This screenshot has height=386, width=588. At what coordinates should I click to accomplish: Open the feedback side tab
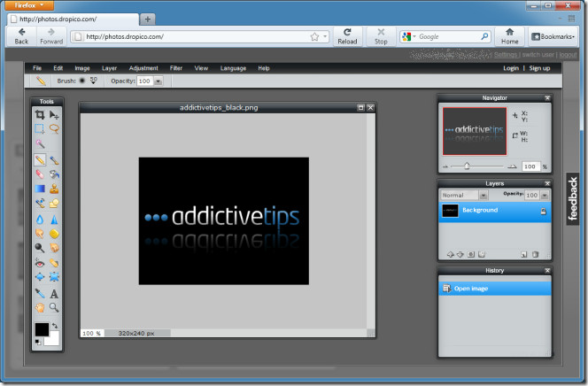tap(573, 198)
